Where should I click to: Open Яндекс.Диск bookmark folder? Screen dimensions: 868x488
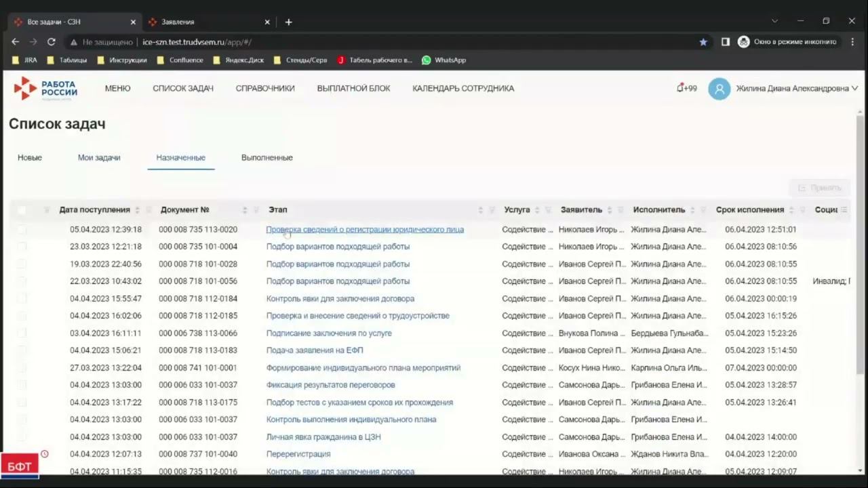[x=238, y=60]
